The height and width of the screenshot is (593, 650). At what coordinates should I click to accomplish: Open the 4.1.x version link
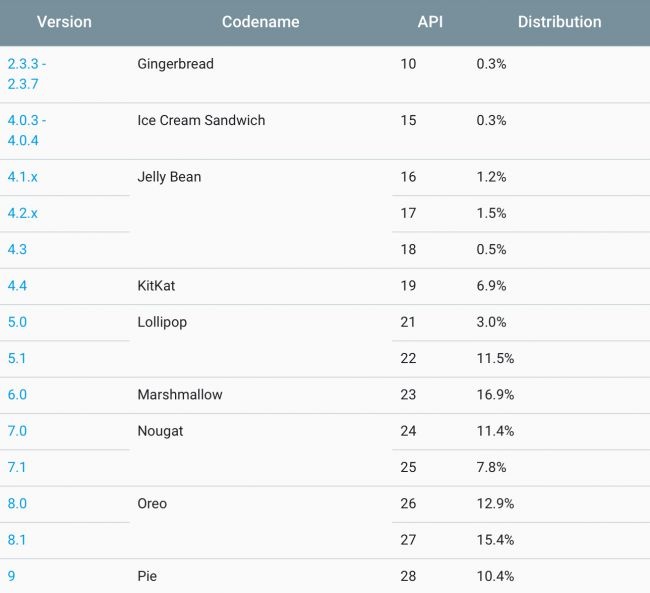tap(23, 177)
